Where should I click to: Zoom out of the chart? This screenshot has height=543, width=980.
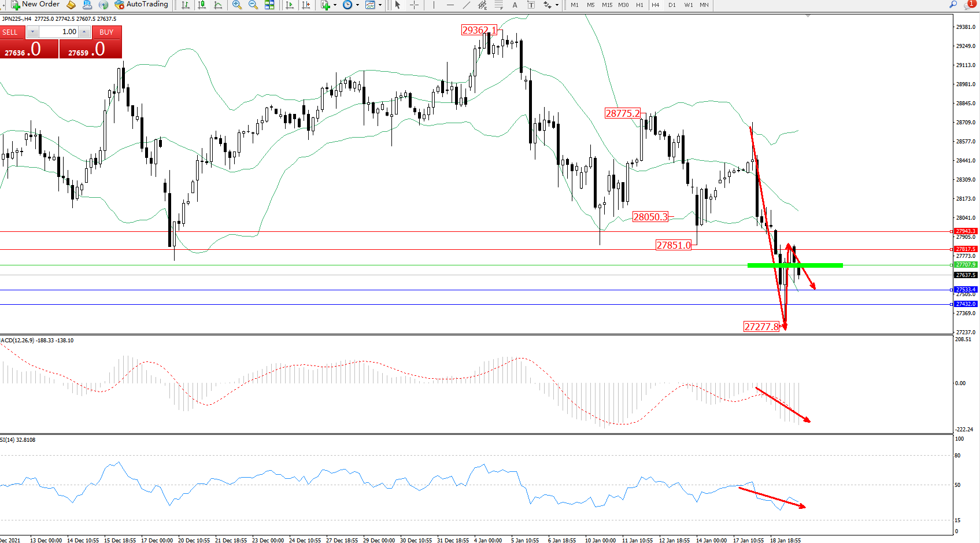coord(253,5)
